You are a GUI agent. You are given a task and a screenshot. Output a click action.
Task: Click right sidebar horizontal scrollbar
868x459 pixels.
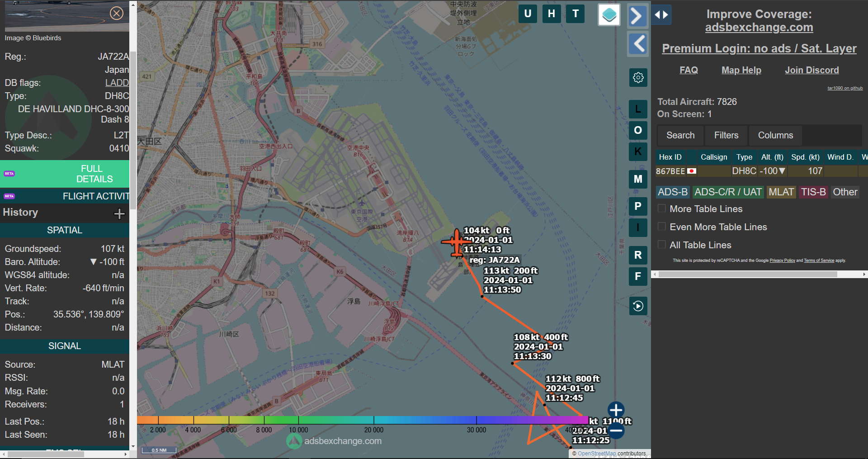pos(748,274)
